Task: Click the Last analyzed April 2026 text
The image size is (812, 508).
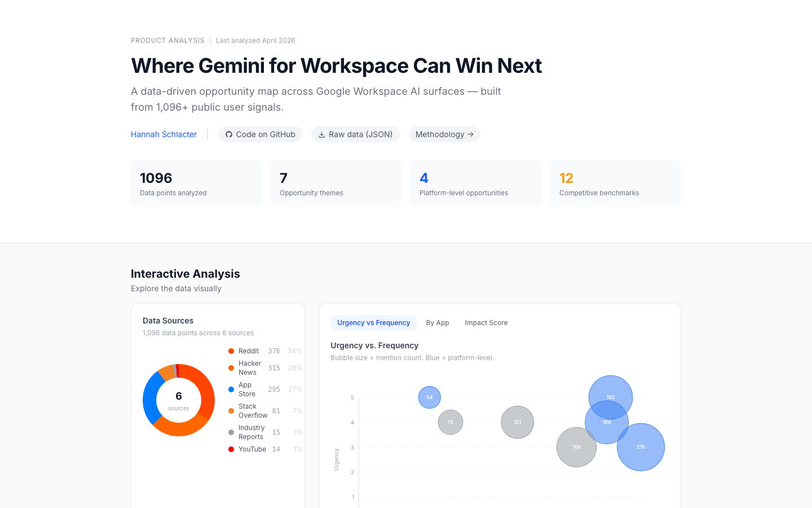Action: tap(255, 41)
